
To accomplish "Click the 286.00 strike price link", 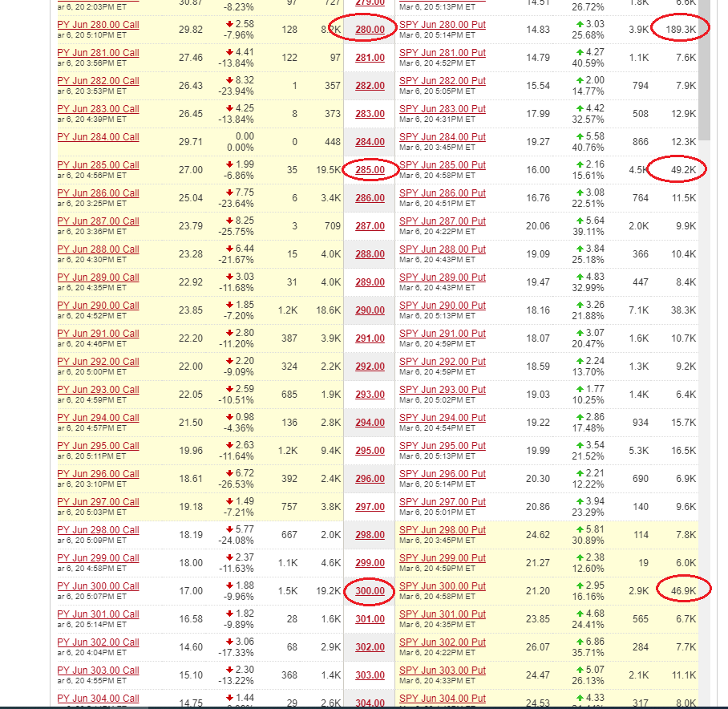I will pos(370,198).
